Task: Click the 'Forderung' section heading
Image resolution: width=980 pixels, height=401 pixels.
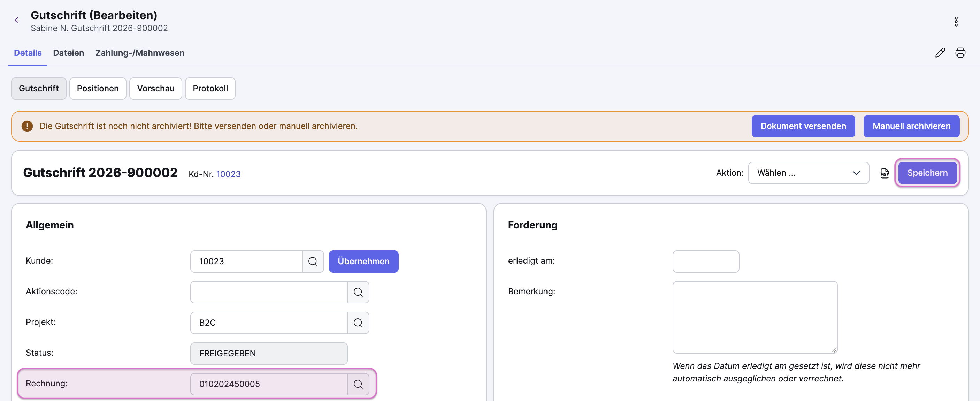Action: tap(532, 225)
